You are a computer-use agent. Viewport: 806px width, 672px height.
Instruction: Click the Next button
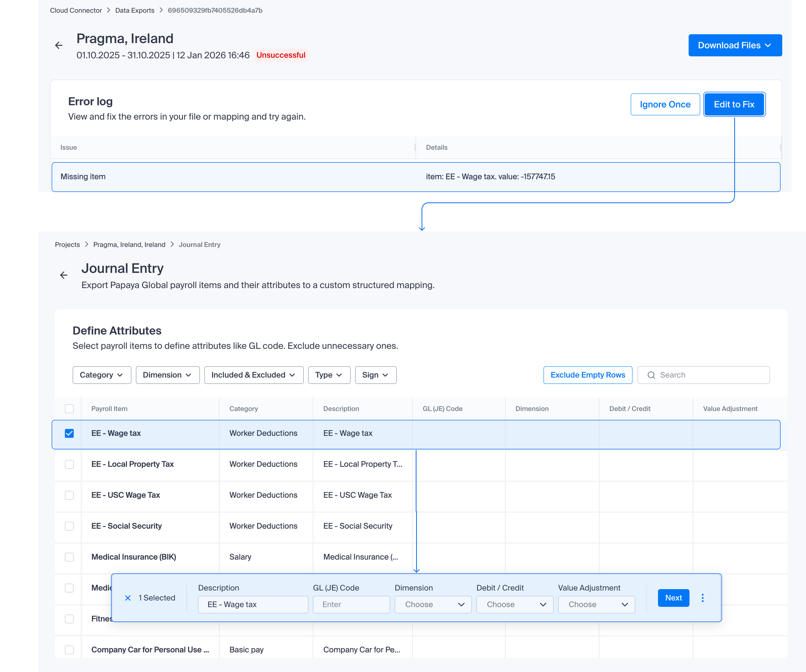pos(673,598)
